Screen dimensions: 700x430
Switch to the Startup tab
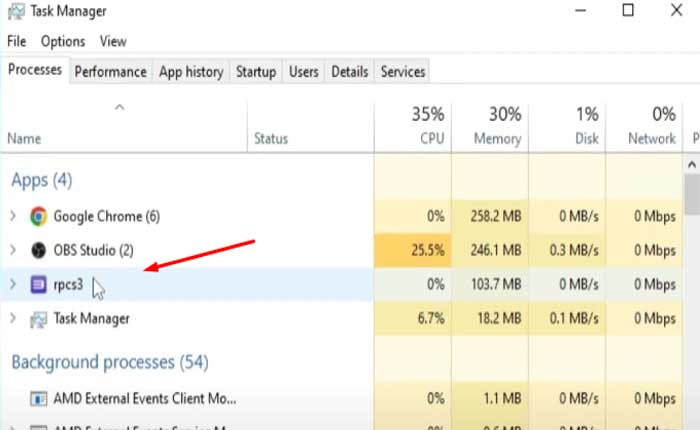coord(255,72)
